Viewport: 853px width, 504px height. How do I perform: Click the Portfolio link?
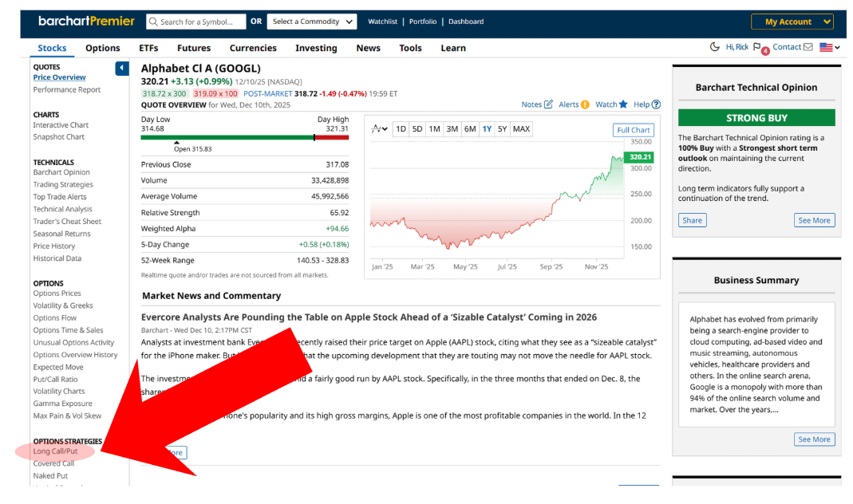pos(423,22)
